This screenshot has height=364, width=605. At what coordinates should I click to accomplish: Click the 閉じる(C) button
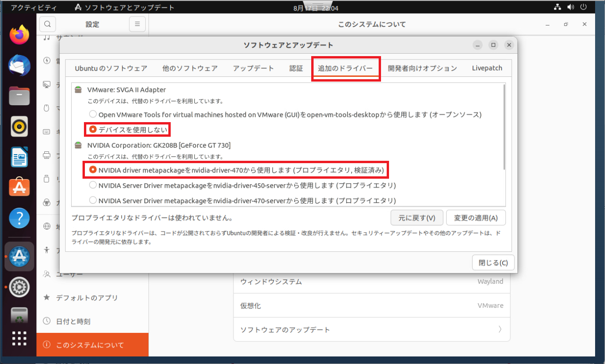click(493, 263)
